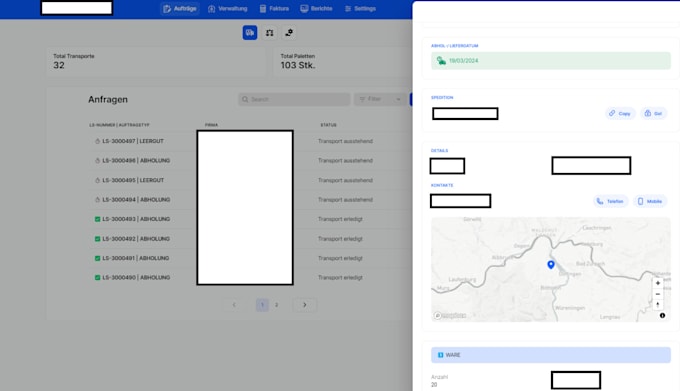Click the green check of LS-3000491

97,258
